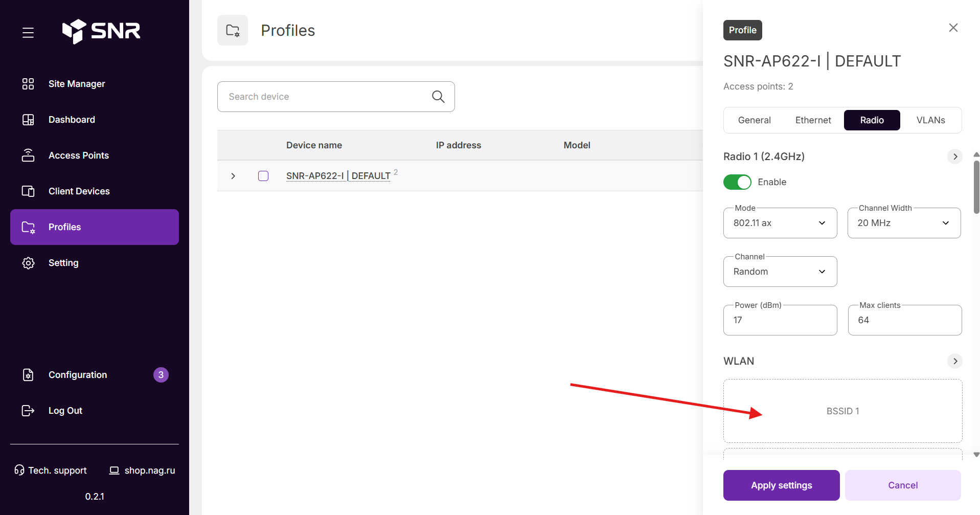Click the Client Devices icon
The image size is (980, 515).
click(28, 191)
